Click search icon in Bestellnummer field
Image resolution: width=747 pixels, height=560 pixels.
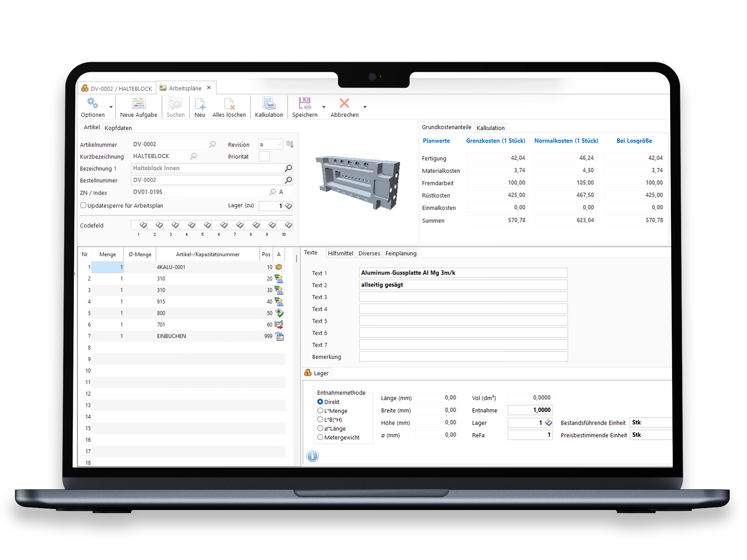pyautogui.click(x=288, y=180)
